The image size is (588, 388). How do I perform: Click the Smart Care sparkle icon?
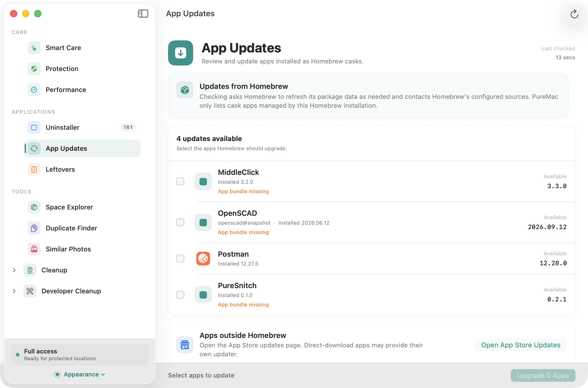tap(34, 48)
